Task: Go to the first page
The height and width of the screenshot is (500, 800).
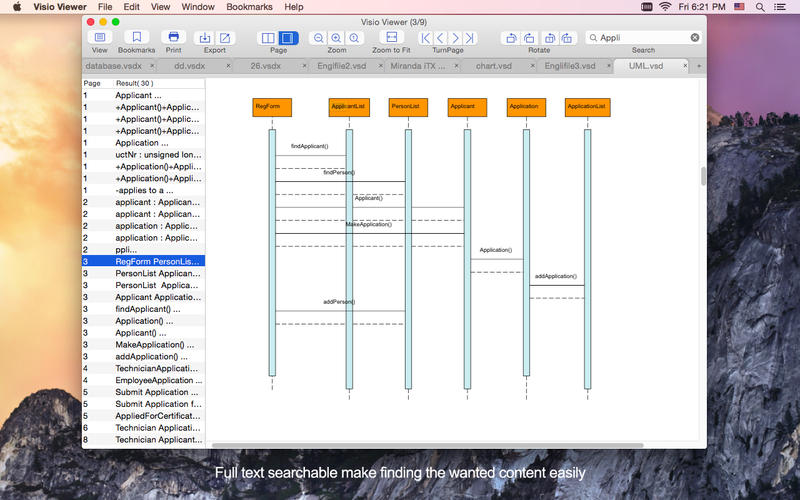Action: 426,38
